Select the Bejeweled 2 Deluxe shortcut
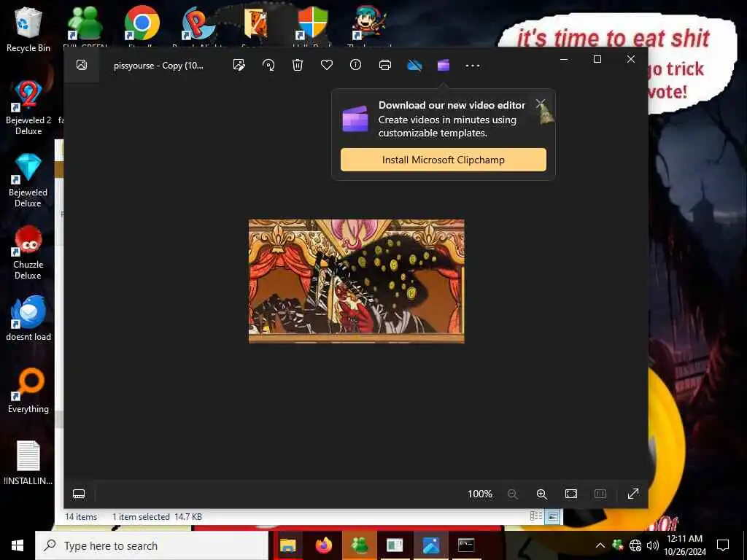The image size is (747, 560). (28, 108)
